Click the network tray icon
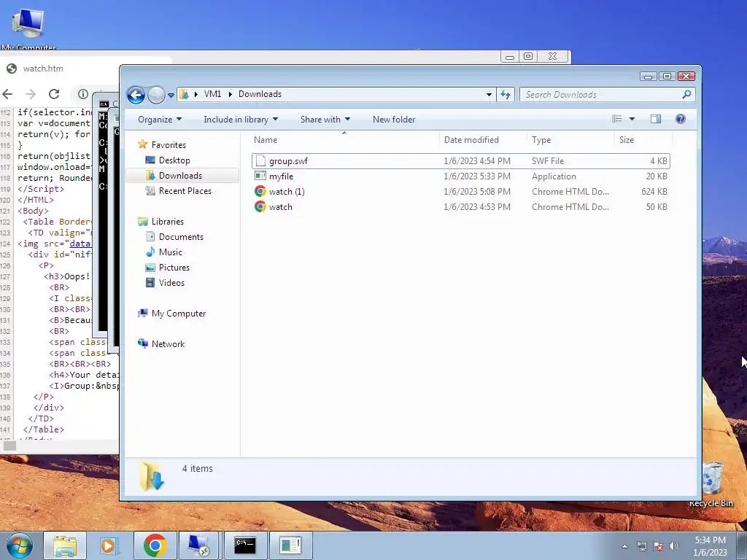The width and height of the screenshot is (747, 560). click(642, 546)
